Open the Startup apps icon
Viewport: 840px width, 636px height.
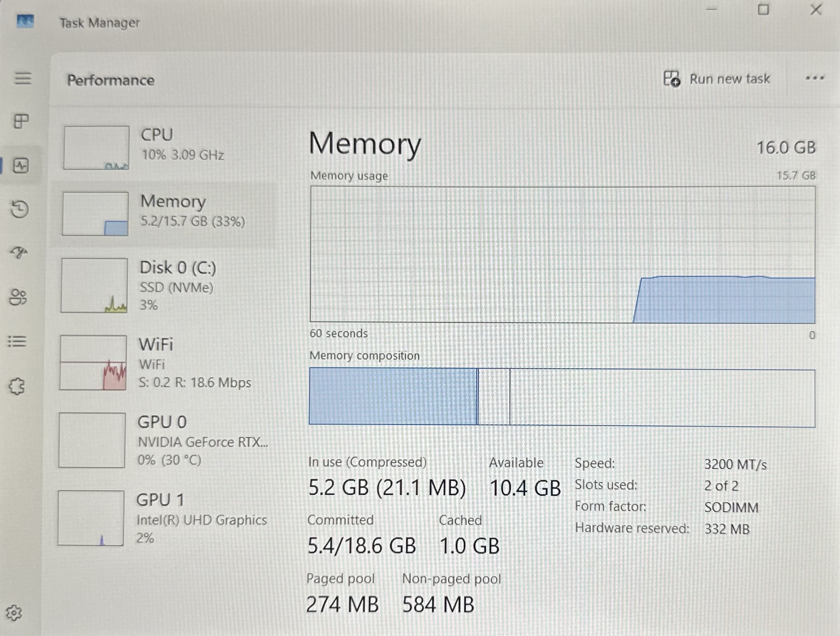[19, 252]
